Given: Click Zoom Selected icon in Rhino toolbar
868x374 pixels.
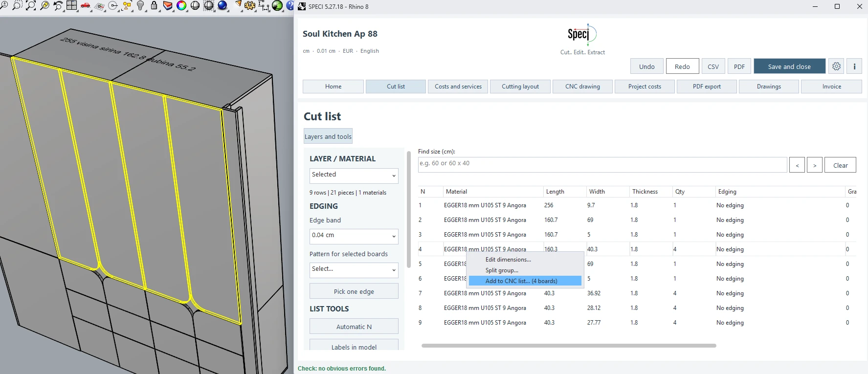Looking at the screenshot, I should (x=45, y=5).
